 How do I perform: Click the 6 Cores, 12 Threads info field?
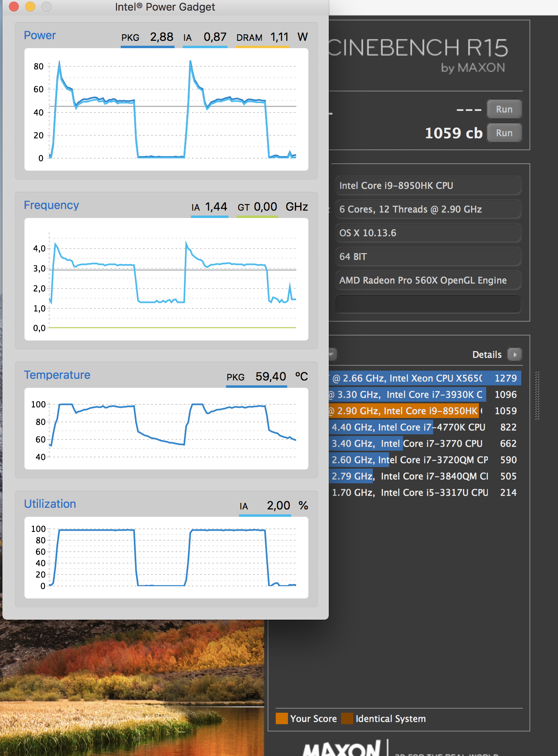(x=428, y=209)
